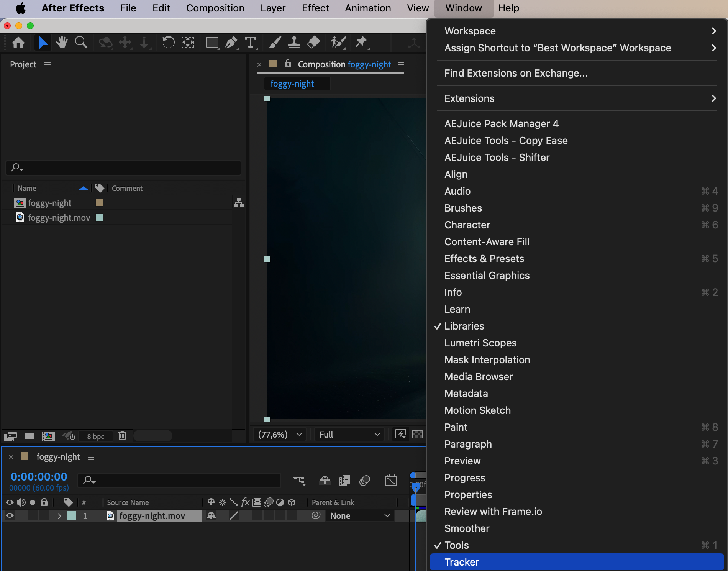Open the magnification ratio dropdown (77,6%)

(280, 435)
